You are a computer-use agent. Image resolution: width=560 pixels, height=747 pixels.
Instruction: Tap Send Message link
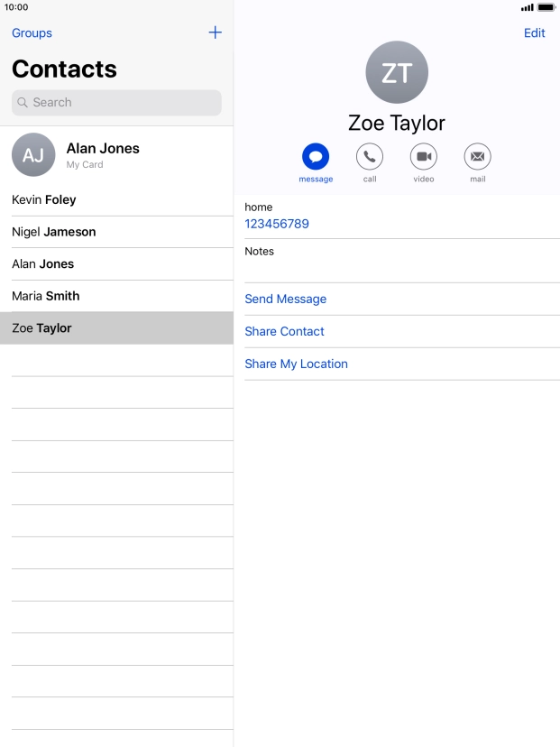[286, 300]
